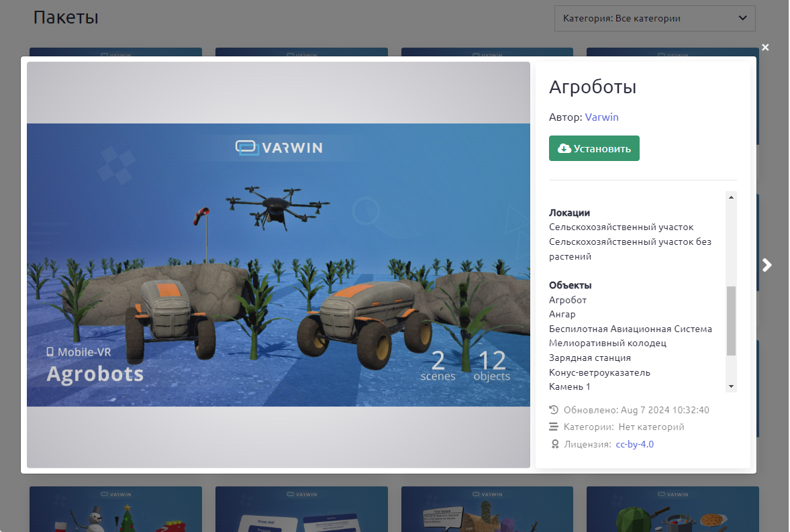This screenshot has width=790, height=532.
Task: Click scrollbar up arrow in description panel
Action: click(x=732, y=197)
